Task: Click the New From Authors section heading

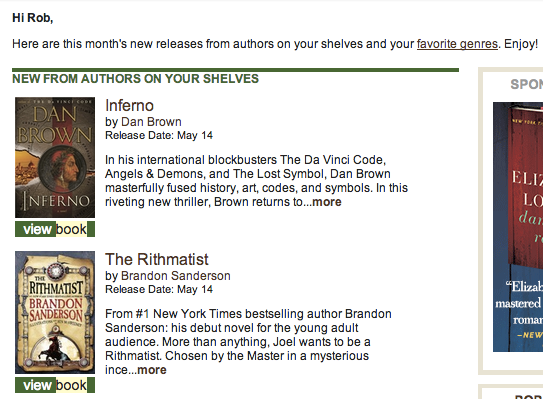Action: pos(135,79)
